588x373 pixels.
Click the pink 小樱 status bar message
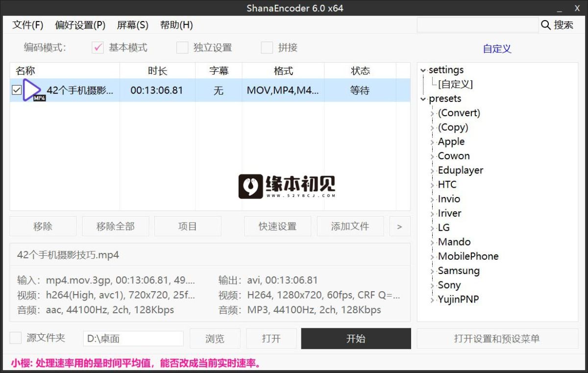point(136,363)
